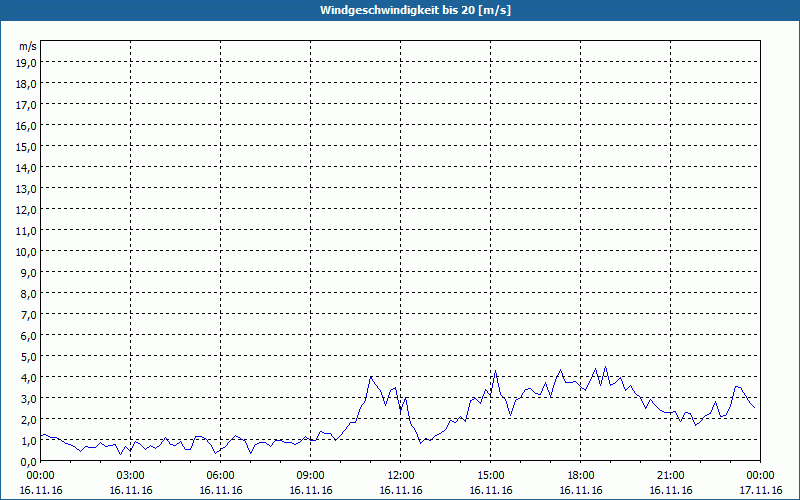Select the 2,0 y-axis label
The image size is (800, 500).
(29, 419)
